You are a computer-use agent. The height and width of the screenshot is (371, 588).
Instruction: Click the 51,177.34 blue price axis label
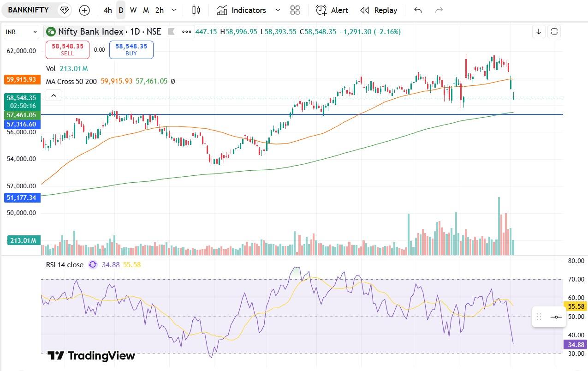22,197
